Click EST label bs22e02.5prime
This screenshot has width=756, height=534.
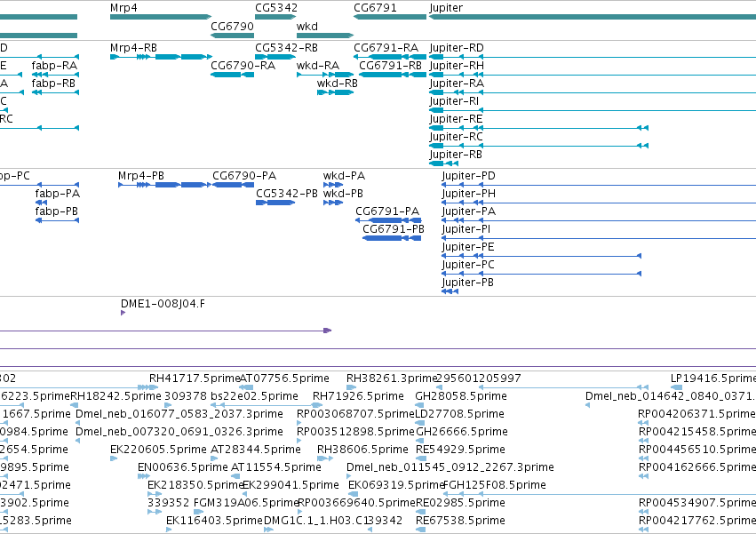coord(255,396)
